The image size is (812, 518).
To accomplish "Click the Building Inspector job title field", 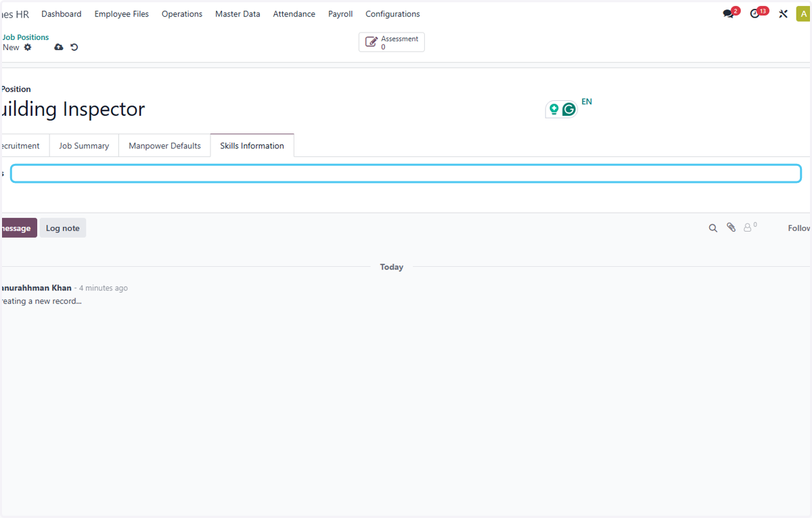I will 73,109.
